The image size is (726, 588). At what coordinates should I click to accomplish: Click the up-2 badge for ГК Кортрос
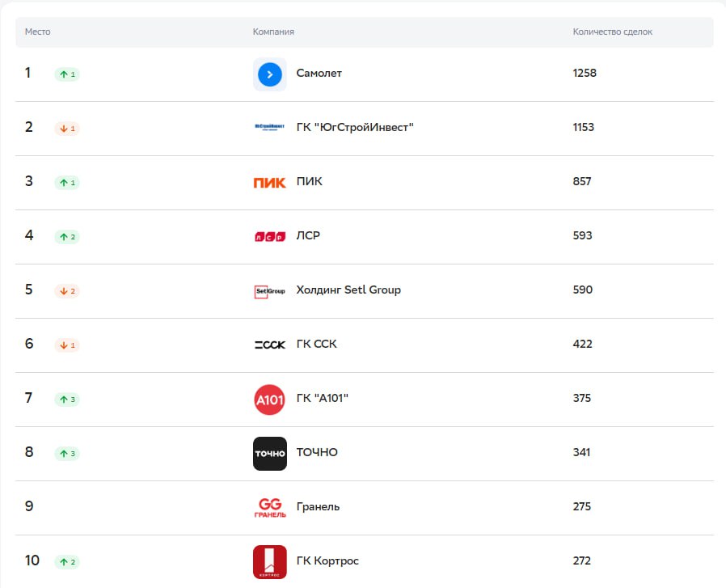[67, 562]
